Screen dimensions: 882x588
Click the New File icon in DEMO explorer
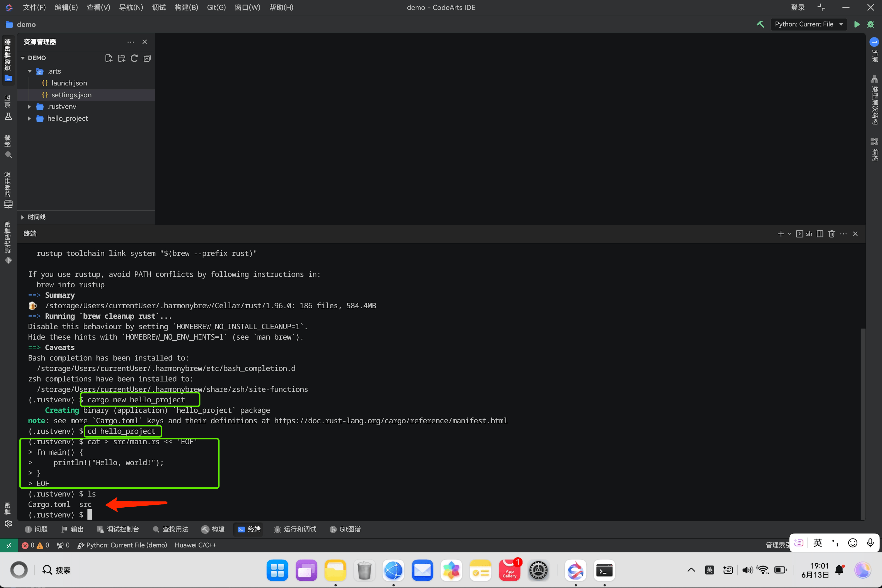[108, 58]
